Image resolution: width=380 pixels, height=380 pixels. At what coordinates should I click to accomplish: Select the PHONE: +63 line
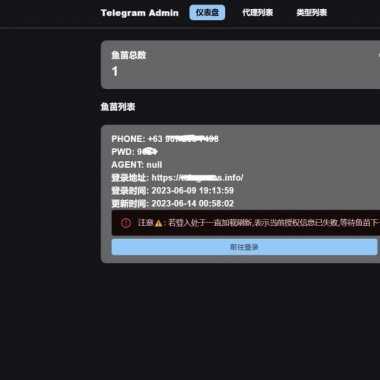click(x=165, y=139)
